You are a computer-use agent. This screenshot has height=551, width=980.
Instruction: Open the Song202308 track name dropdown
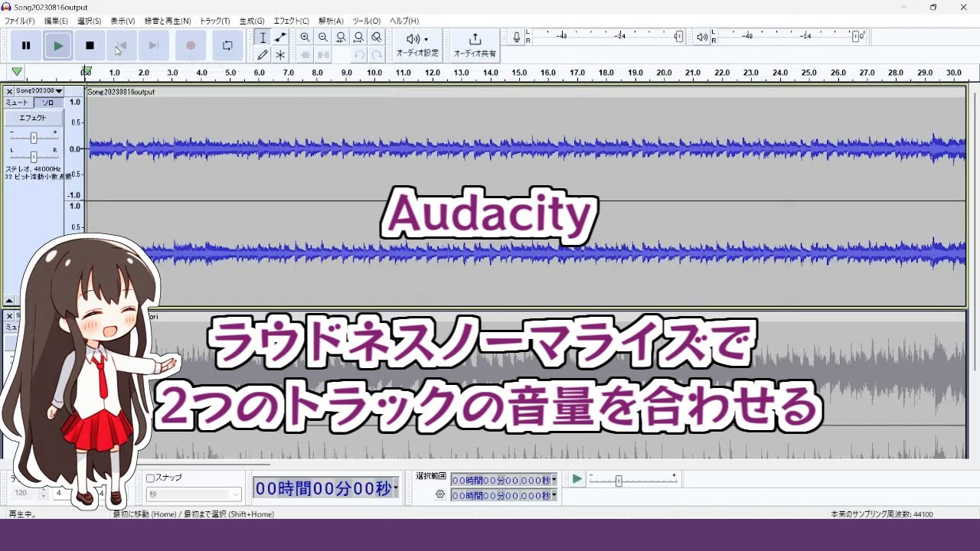tap(40, 91)
